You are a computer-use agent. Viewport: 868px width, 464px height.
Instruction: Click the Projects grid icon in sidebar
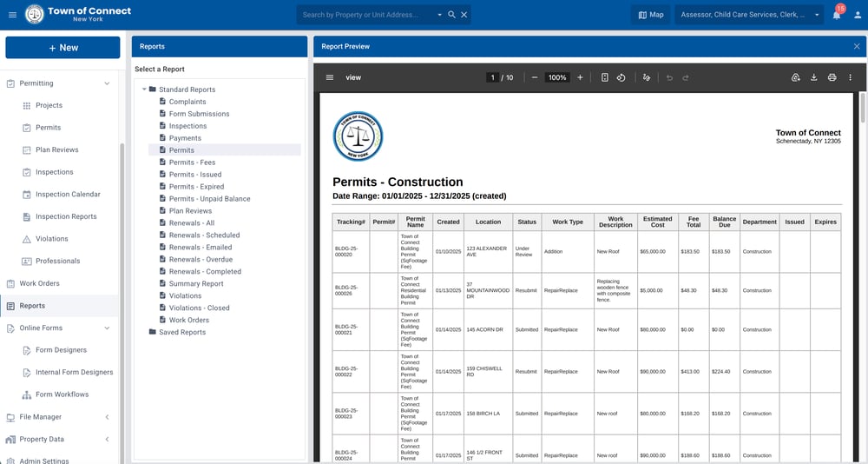pos(27,105)
